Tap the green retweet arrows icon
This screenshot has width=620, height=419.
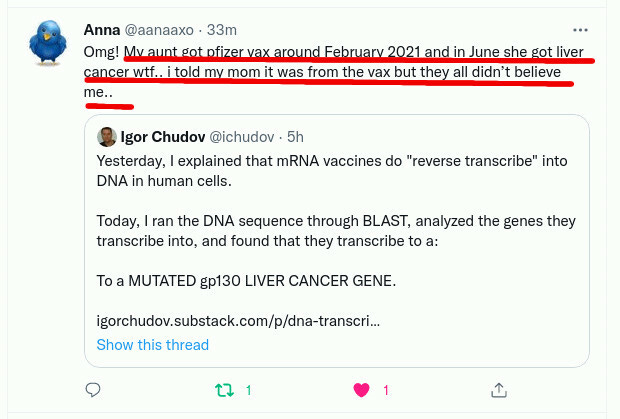pos(224,390)
